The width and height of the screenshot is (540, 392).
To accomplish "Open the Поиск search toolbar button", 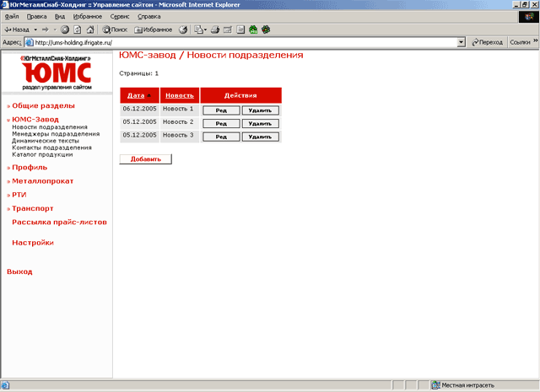I will pyautogui.click(x=115, y=30).
